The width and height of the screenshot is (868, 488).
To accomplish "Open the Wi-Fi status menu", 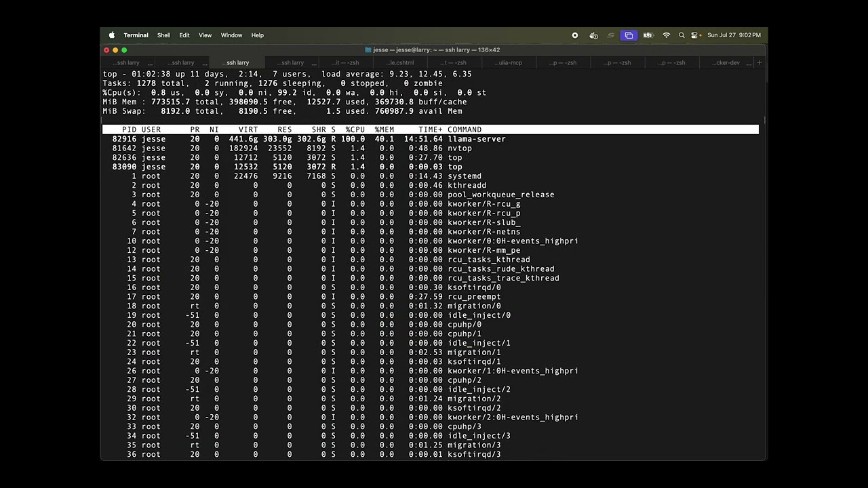I will (x=667, y=35).
